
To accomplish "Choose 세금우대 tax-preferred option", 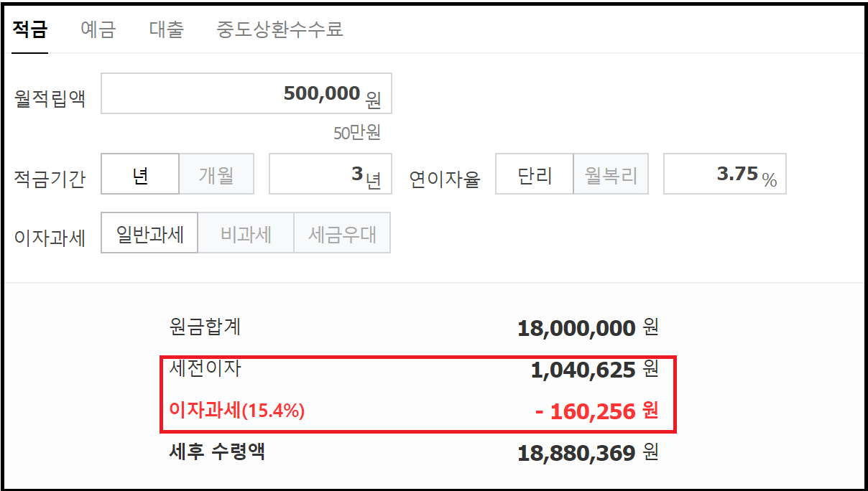I will pos(342,233).
